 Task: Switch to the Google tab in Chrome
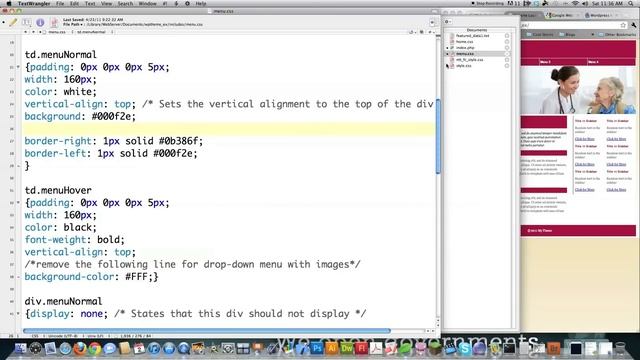tap(562, 16)
